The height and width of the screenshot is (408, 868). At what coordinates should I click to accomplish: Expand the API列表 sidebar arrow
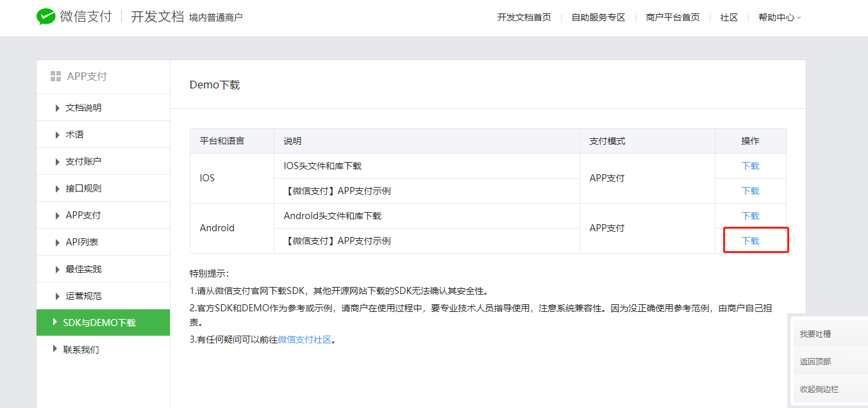[58, 242]
